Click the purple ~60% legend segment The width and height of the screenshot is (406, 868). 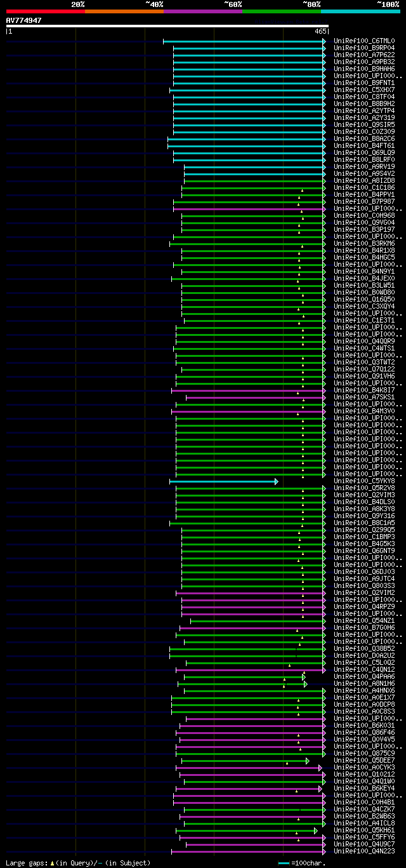203,11
